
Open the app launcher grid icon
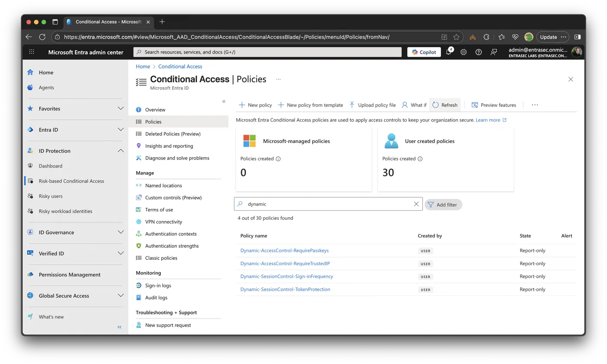32,52
